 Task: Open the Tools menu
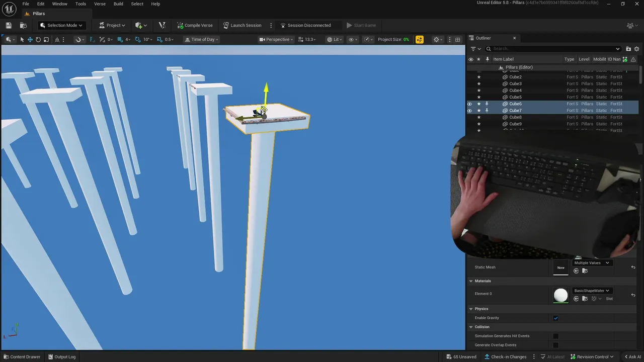click(x=80, y=4)
